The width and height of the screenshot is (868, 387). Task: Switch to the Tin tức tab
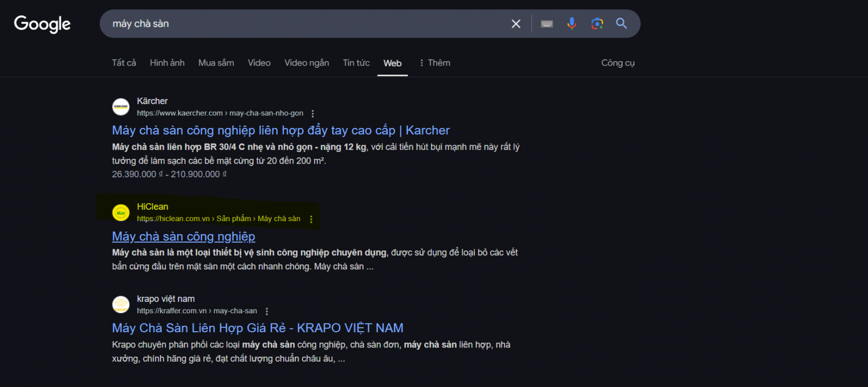[356, 63]
